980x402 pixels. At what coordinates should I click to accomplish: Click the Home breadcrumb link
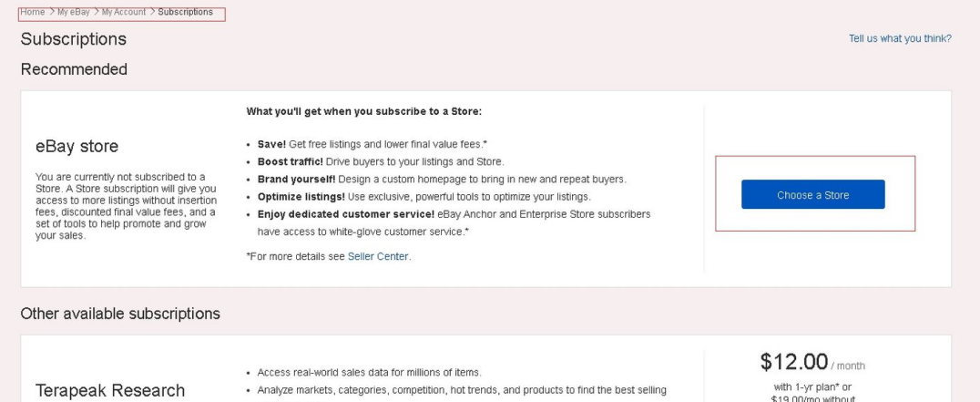(x=33, y=12)
